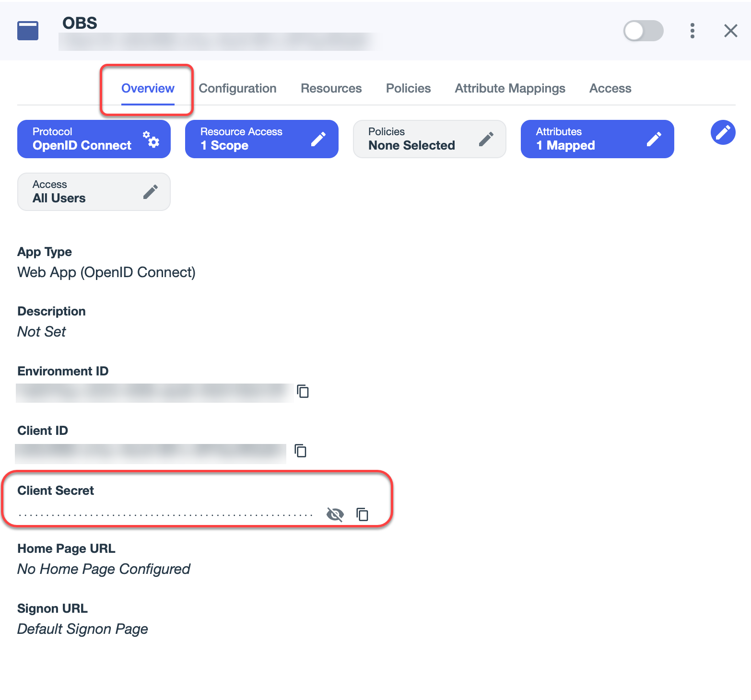This screenshot has width=751, height=700.
Task: Switch to the Configuration tab
Action: coord(237,88)
